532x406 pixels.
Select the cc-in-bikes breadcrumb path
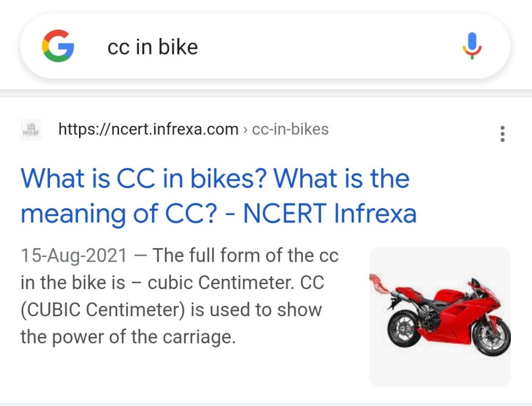pyautogui.click(x=290, y=129)
